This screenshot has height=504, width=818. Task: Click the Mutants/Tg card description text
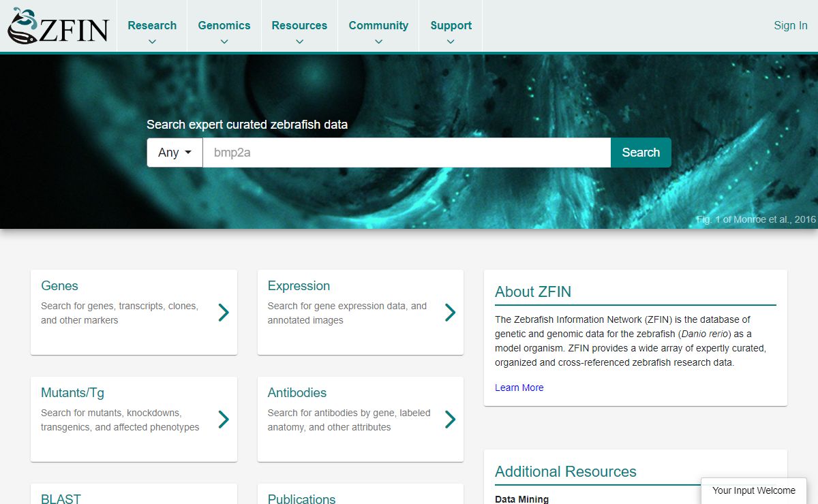click(x=120, y=420)
